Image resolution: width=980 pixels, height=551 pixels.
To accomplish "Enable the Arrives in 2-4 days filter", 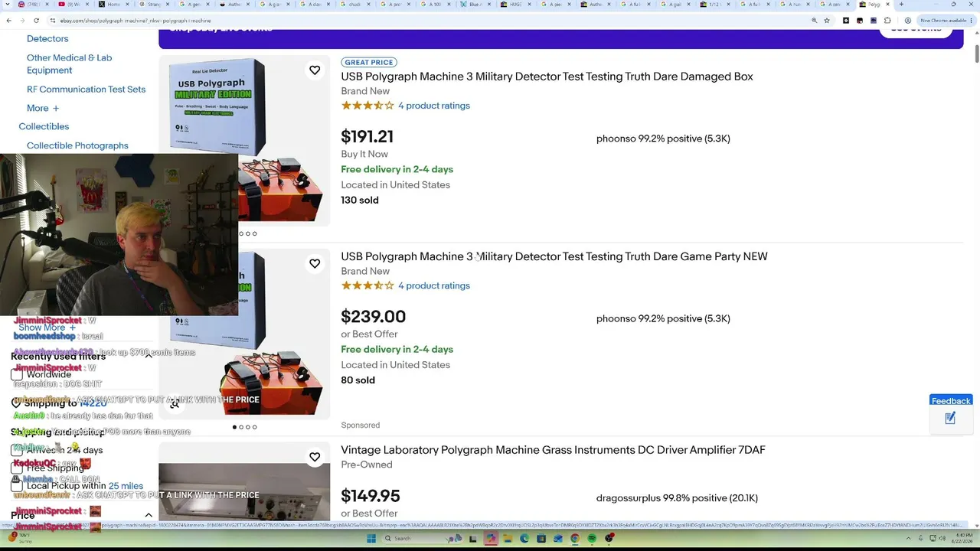I will click(17, 450).
